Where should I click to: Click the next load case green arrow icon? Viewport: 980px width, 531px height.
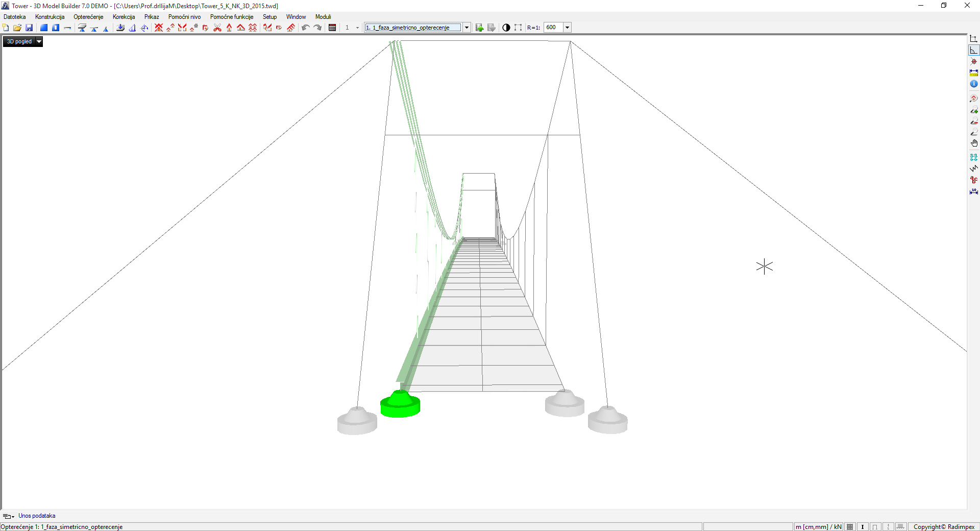coord(479,28)
